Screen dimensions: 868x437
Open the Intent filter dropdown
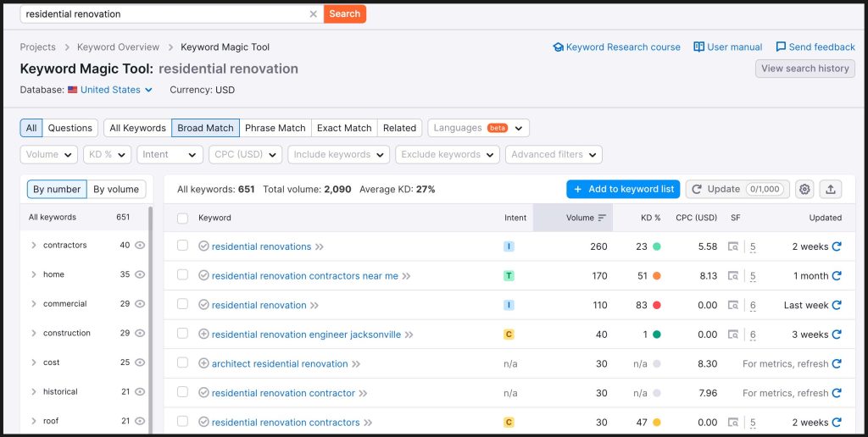pos(170,155)
